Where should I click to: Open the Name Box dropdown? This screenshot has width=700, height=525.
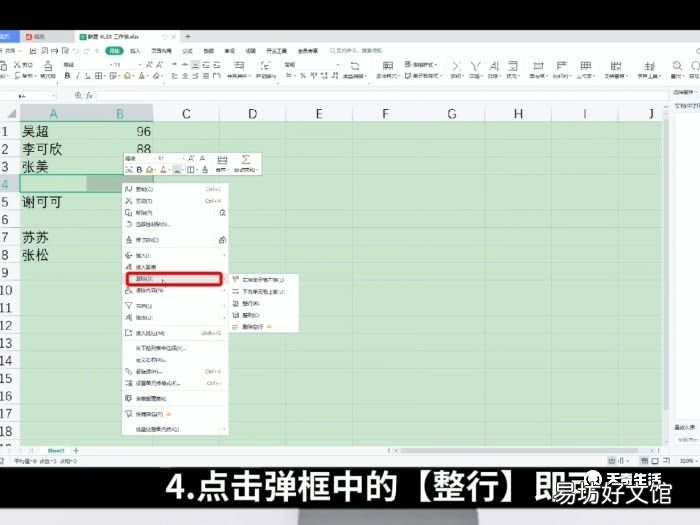(54, 96)
